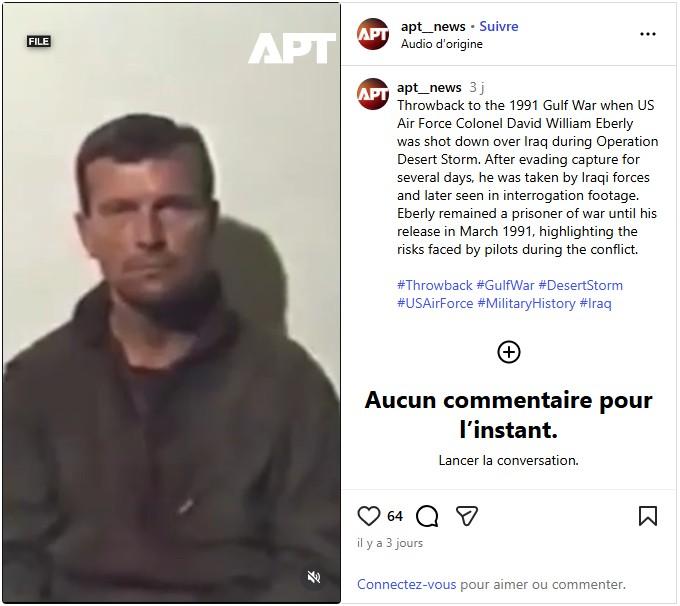Click the video to play or pause
The image size is (680, 606).
tap(172, 303)
